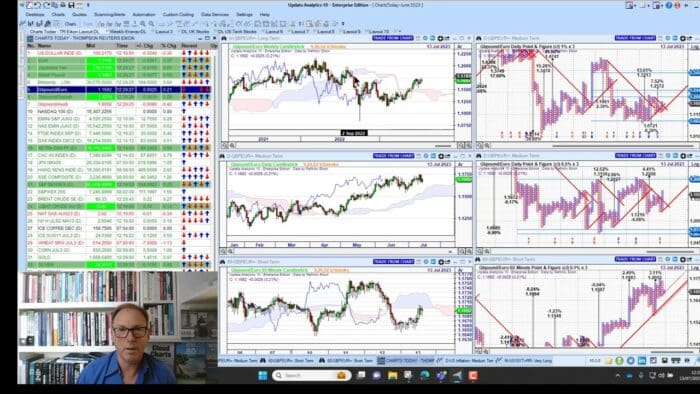Open the Custom Coding menu
This screenshot has height=394, width=700.
(x=178, y=14)
